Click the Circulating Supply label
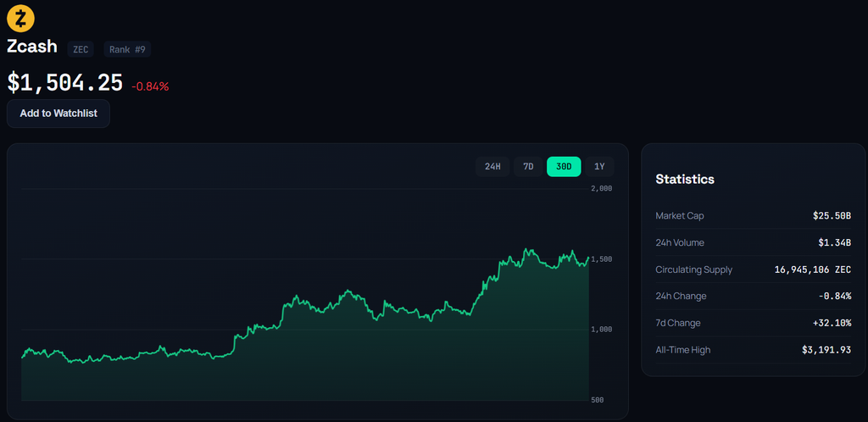The width and height of the screenshot is (868, 422). point(693,270)
